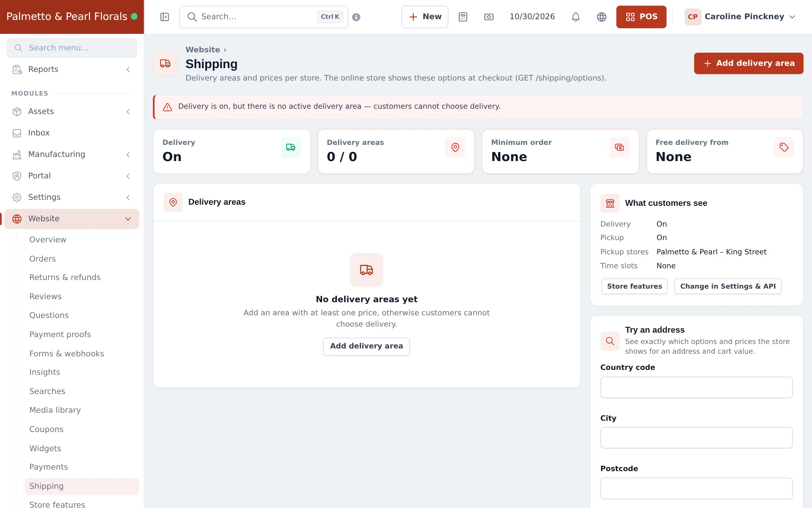Open Widgets in Website menu

pyautogui.click(x=45, y=449)
